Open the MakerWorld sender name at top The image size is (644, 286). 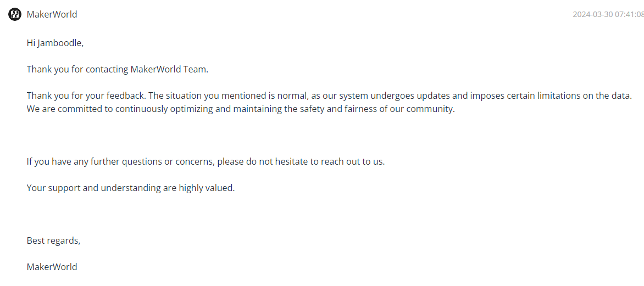(52, 14)
